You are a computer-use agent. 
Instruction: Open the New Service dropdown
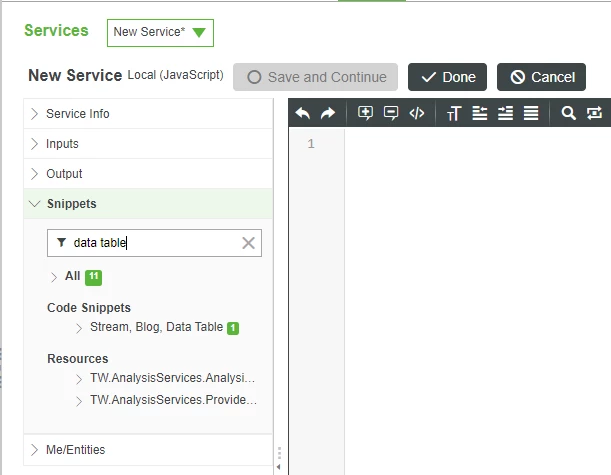(160, 33)
